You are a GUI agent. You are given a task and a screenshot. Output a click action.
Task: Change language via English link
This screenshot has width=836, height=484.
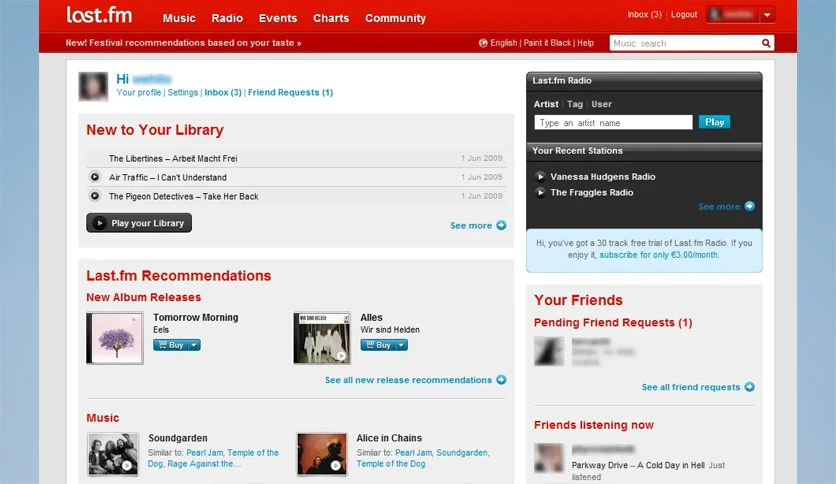pyautogui.click(x=504, y=43)
